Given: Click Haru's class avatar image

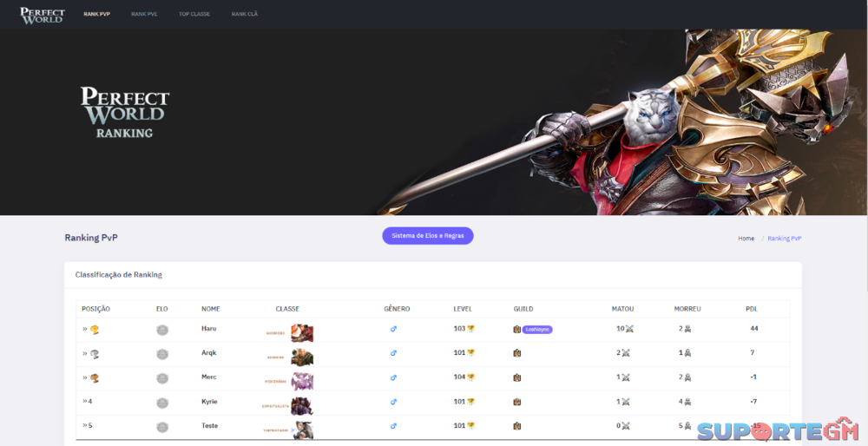Looking at the screenshot, I should point(302,333).
